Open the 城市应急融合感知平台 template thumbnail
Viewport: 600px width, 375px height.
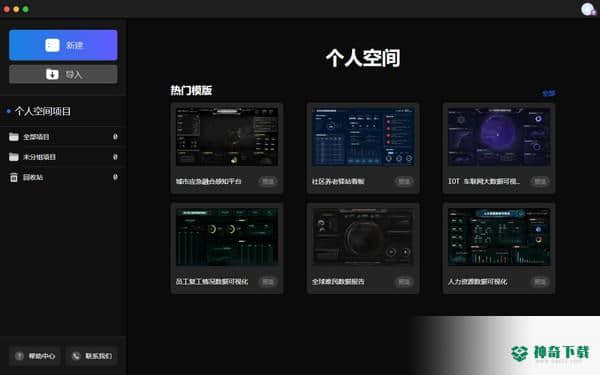[227, 137]
